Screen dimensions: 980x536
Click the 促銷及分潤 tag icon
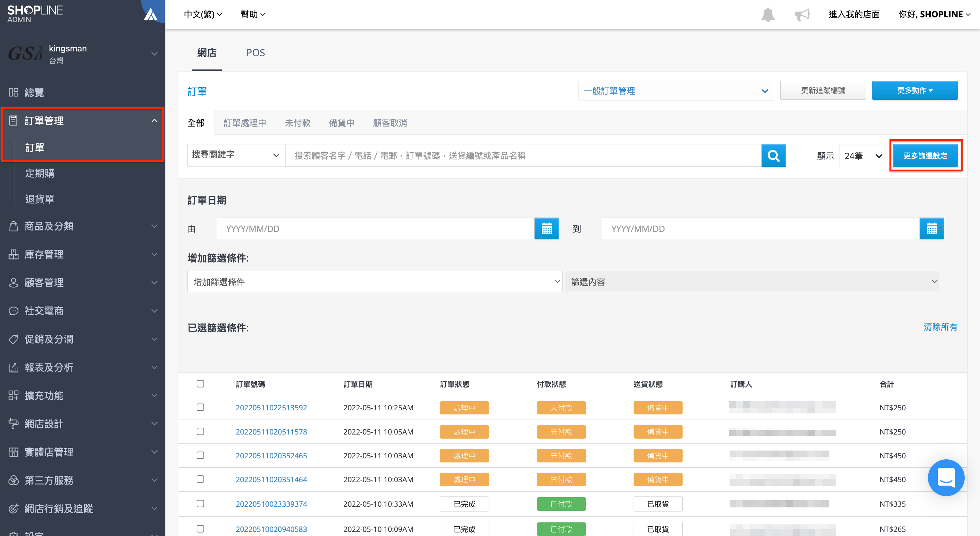pyautogui.click(x=13, y=339)
